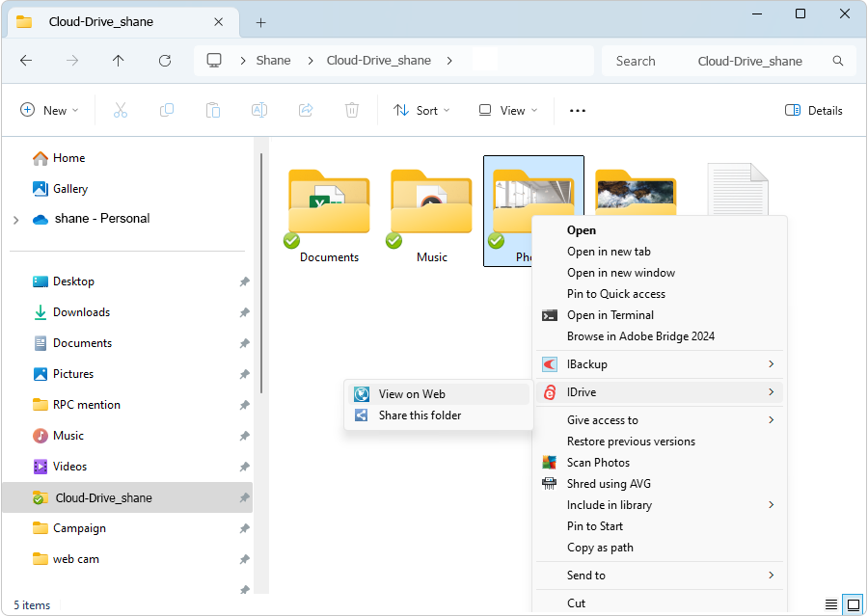This screenshot has height=616, width=868.
Task: Open the New dropdown
Action: [49, 110]
